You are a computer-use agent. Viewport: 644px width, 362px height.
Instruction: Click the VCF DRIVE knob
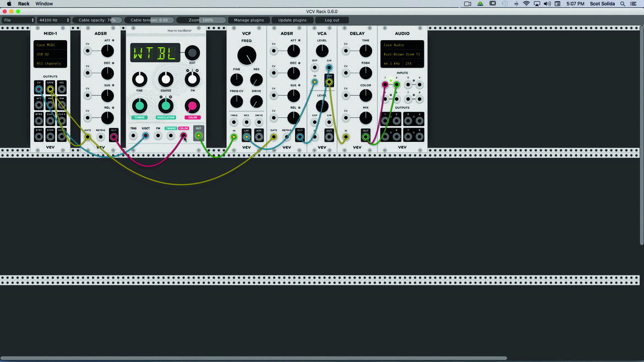(256, 101)
